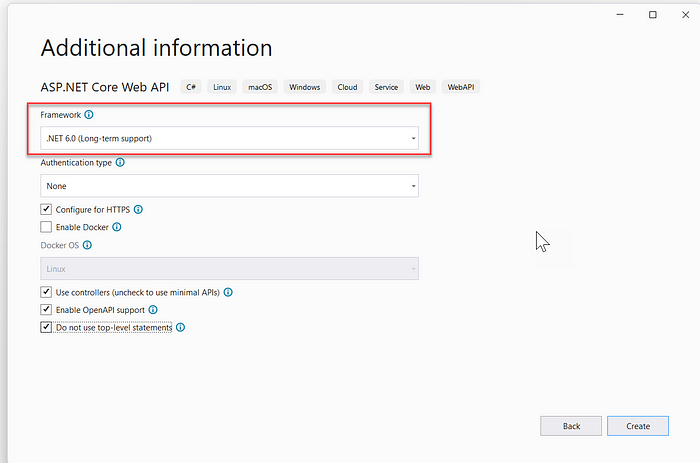Click the Windows tag

pyautogui.click(x=304, y=87)
